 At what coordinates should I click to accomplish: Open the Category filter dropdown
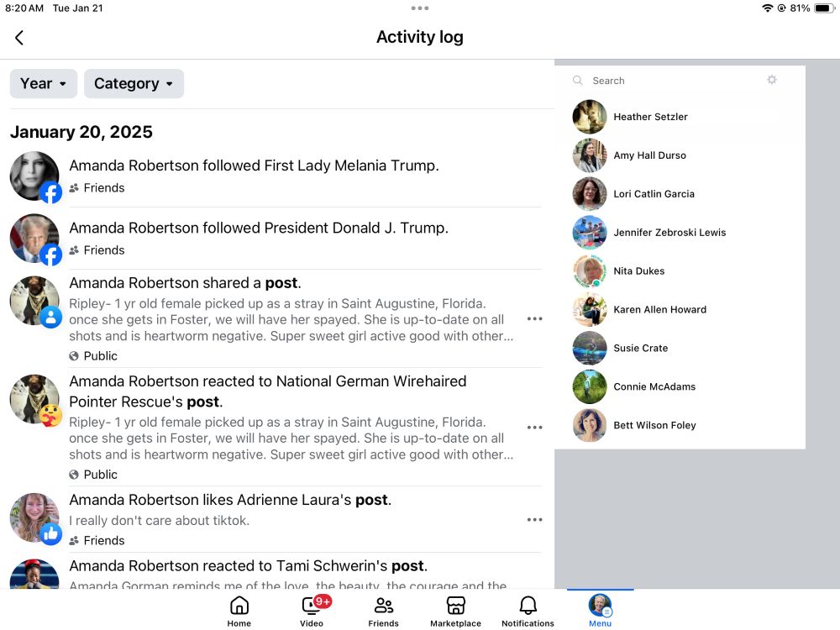coord(134,83)
